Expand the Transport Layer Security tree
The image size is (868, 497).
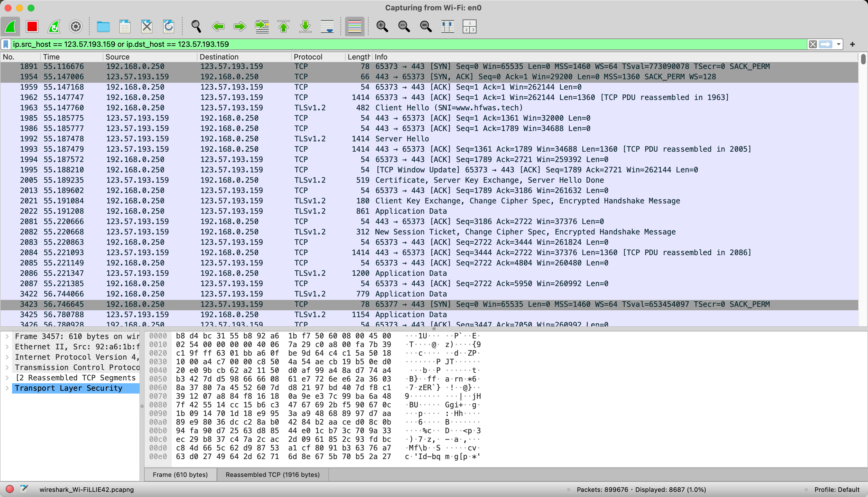click(x=7, y=388)
